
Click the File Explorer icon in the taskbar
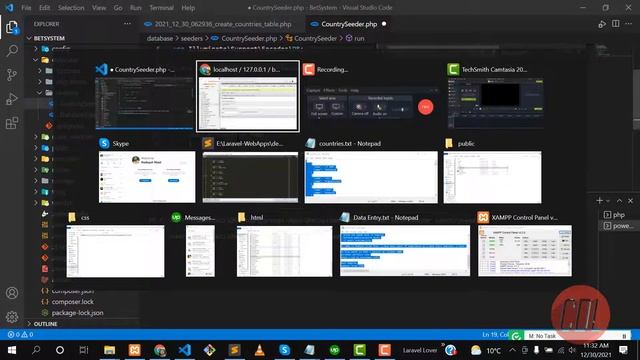coord(109,350)
